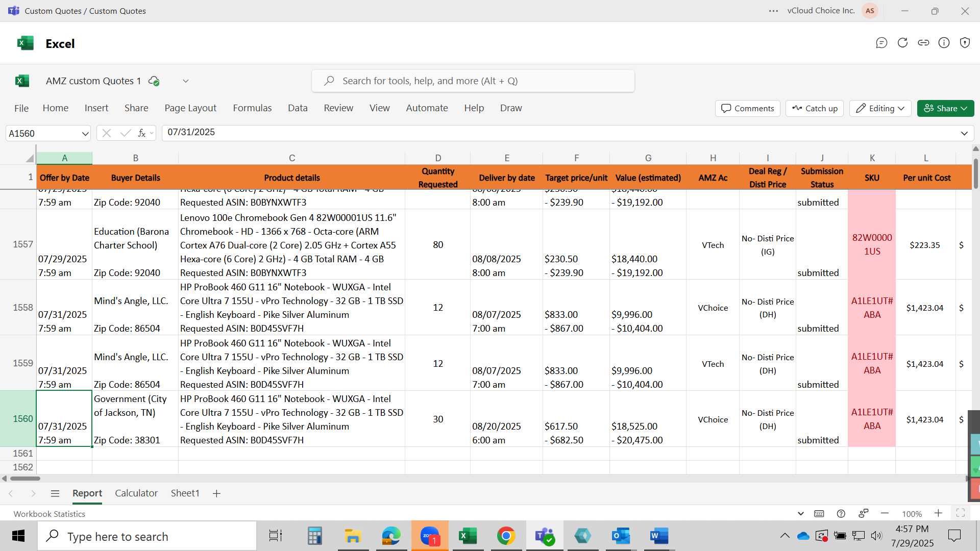Image resolution: width=980 pixels, height=551 pixels.
Task: Select the pink SKU cell in row 1557
Action: pyautogui.click(x=872, y=244)
